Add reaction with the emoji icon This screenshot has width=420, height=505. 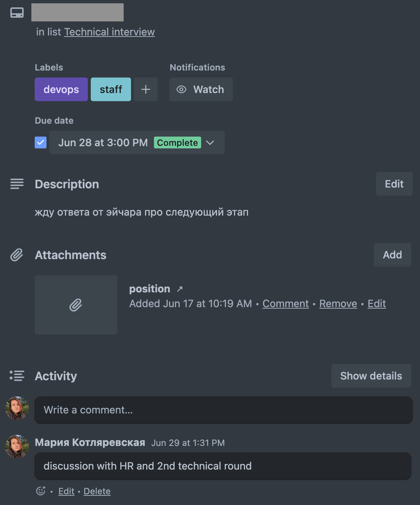41,491
